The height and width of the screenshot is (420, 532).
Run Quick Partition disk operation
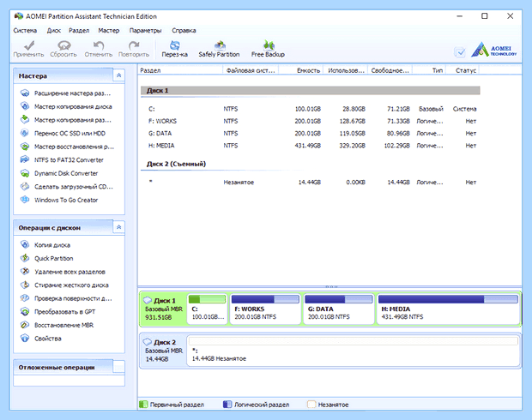point(53,258)
